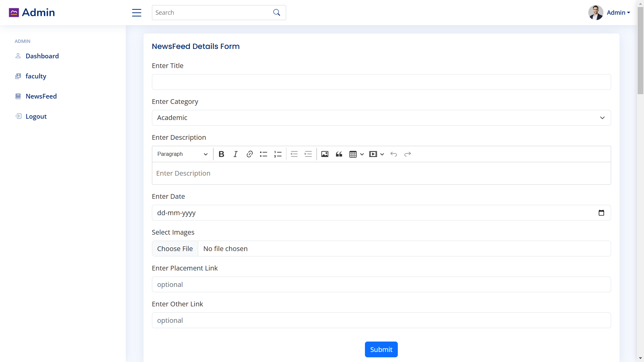The width and height of the screenshot is (644, 362).
Task: Choose a file for Select Images
Action: point(175,248)
